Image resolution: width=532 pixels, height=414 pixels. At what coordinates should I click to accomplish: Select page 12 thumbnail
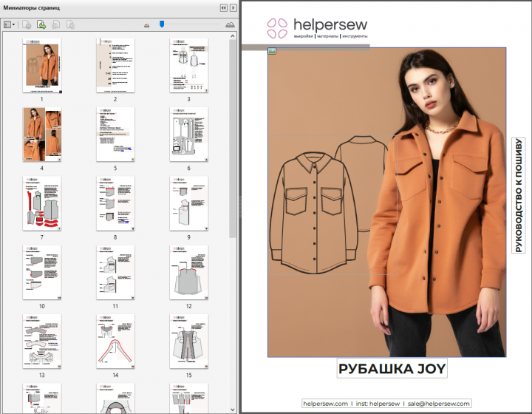(x=189, y=273)
